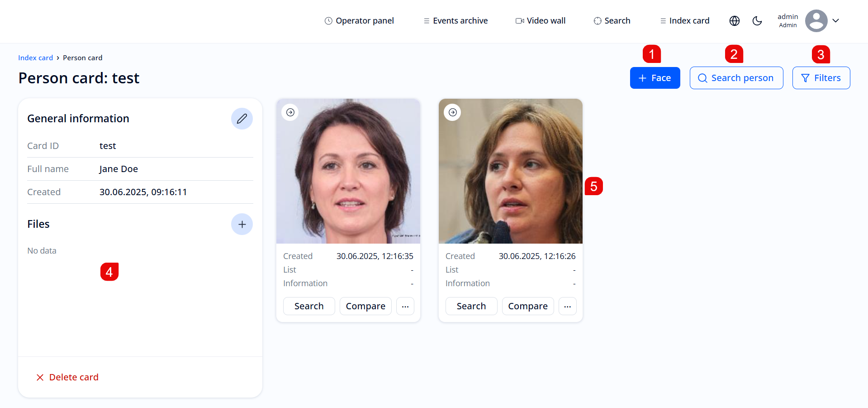Image resolution: width=868 pixels, height=408 pixels.
Task: Add a file using the plus icon
Action: [x=242, y=224]
